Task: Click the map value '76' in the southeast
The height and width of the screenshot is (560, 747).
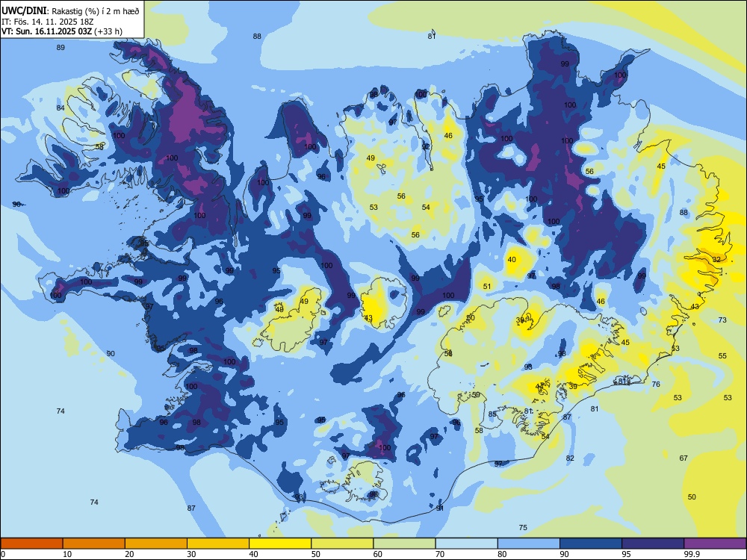Action: (656, 385)
